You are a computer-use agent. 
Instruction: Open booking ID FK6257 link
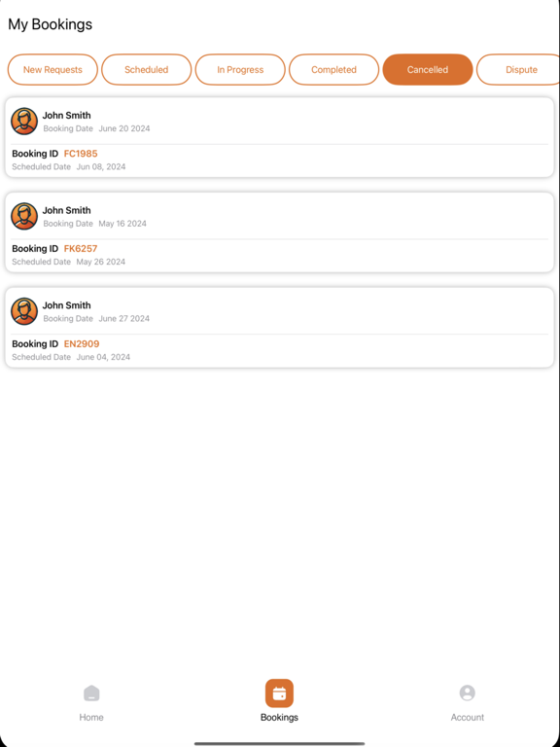pyautogui.click(x=81, y=249)
